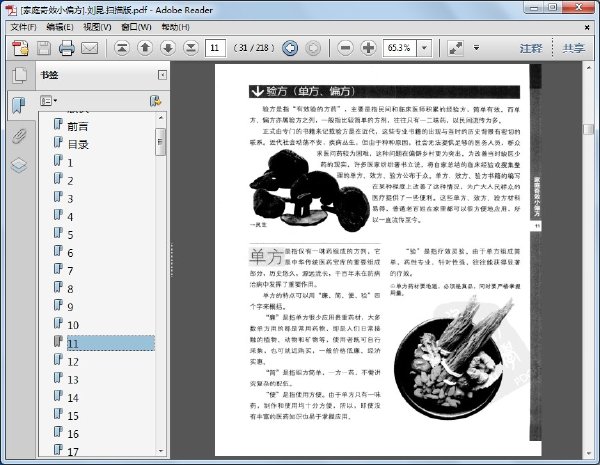Click the document scrollbar thumb
The width and height of the screenshot is (600, 465).
(x=589, y=129)
